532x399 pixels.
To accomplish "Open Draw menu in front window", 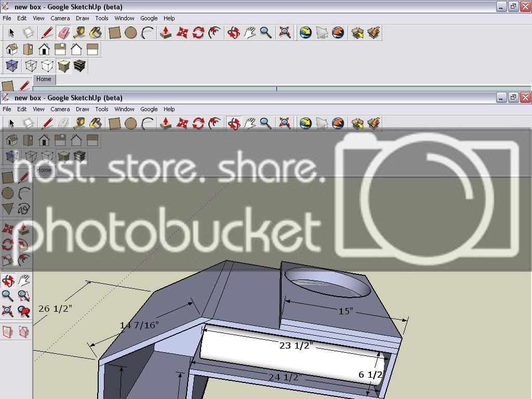I will 82,109.
